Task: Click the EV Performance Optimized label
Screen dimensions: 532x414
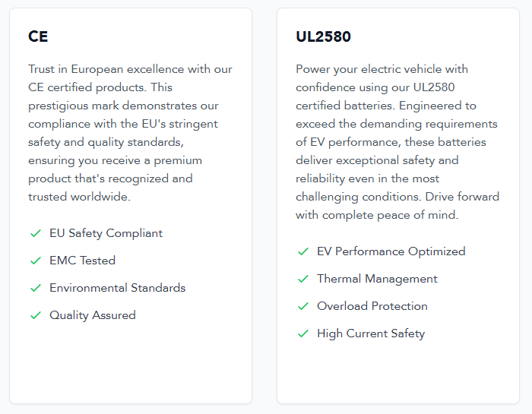Action: [x=391, y=251]
